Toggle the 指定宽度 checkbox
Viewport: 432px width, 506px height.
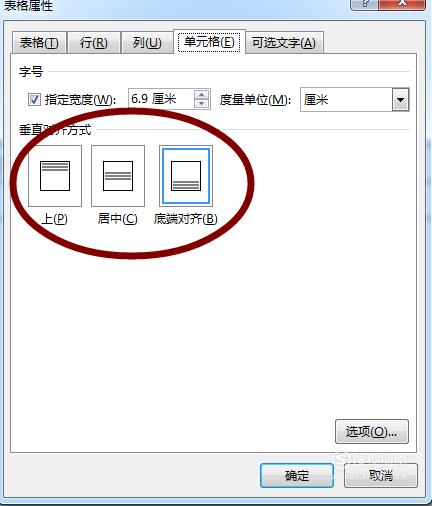pyautogui.click(x=34, y=100)
